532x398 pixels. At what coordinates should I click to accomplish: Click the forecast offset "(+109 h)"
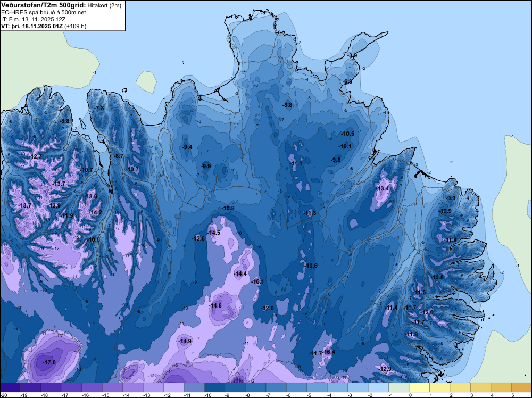click(76, 26)
